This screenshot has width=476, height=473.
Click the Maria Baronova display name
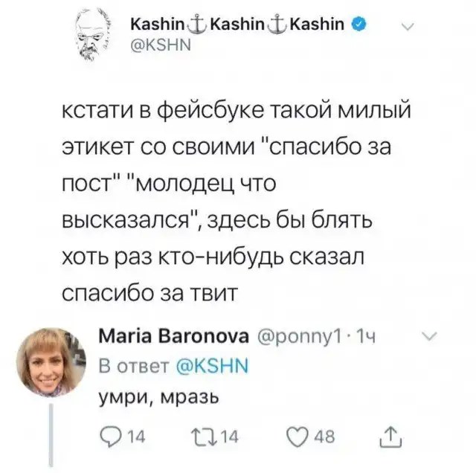click(x=174, y=339)
